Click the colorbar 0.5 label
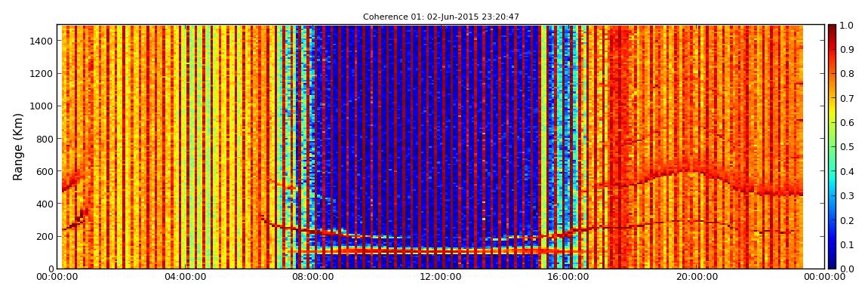 [x=846, y=146]
